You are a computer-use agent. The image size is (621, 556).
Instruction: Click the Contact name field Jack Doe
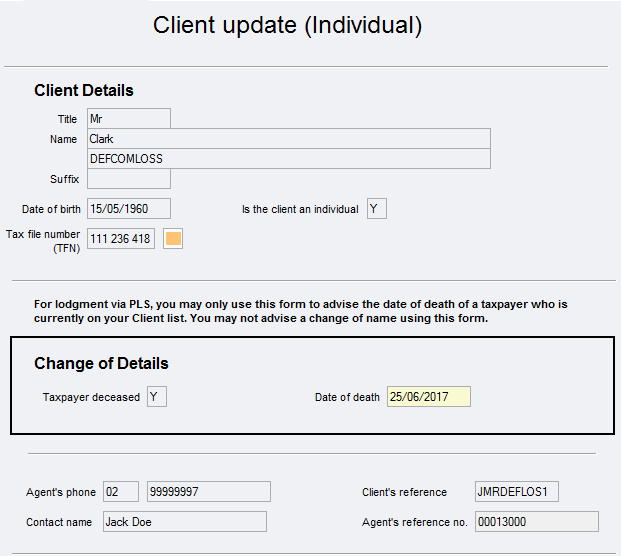tap(184, 522)
